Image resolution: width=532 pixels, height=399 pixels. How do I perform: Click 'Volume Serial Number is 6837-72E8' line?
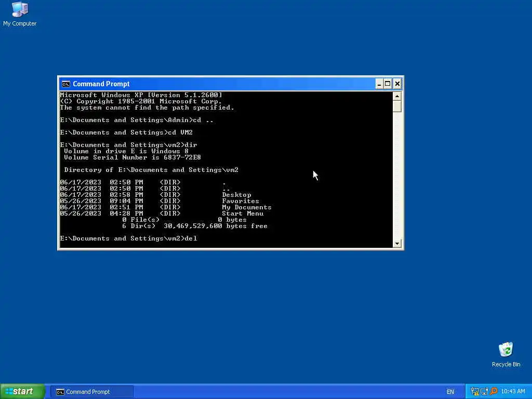(x=132, y=157)
